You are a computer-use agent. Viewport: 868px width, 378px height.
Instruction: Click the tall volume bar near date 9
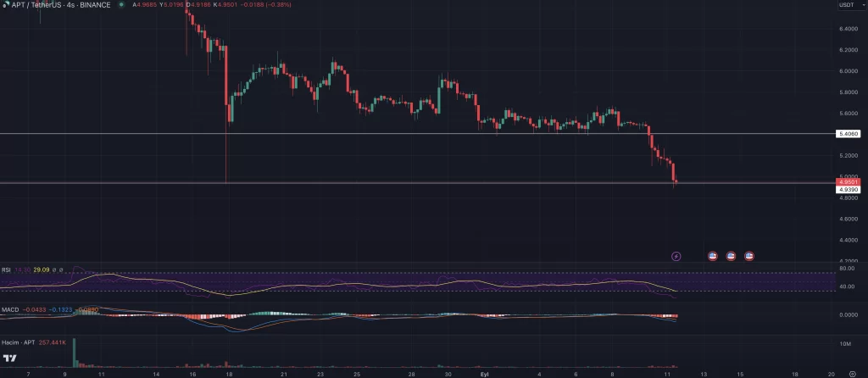[75, 353]
